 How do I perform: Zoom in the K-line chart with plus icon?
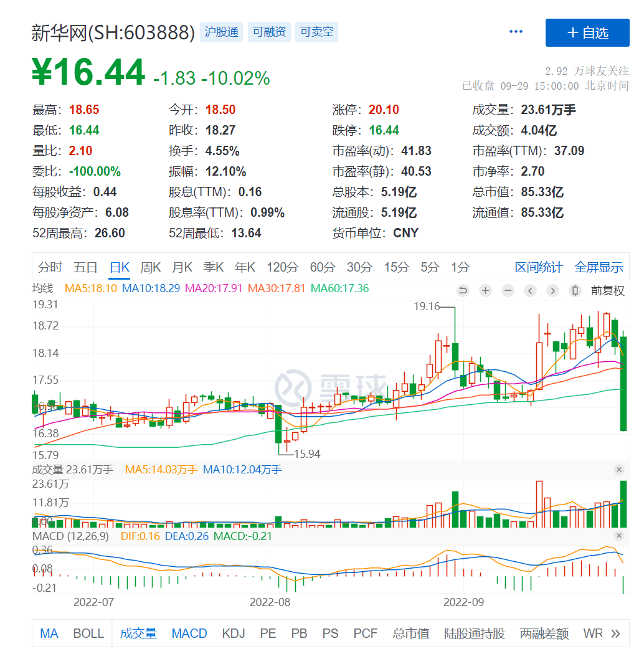(485, 290)
